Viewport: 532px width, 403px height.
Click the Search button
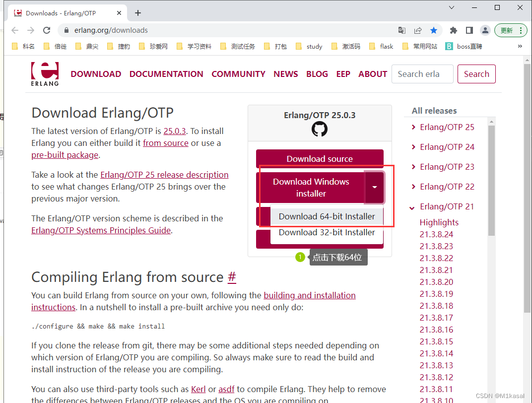tap(476, 74)
